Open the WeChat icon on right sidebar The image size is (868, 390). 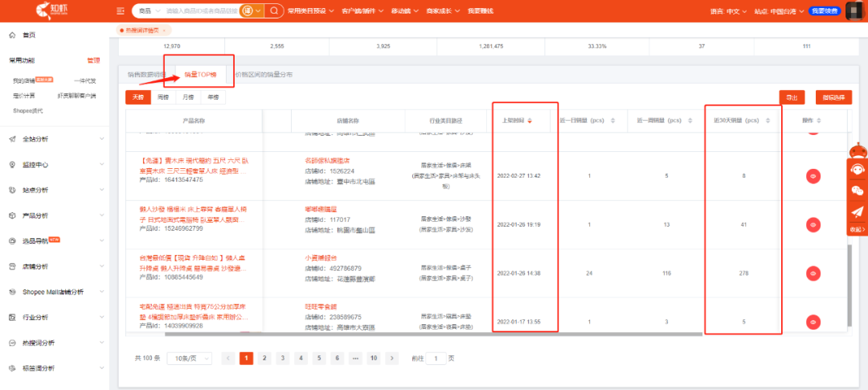tap(857, 191)
